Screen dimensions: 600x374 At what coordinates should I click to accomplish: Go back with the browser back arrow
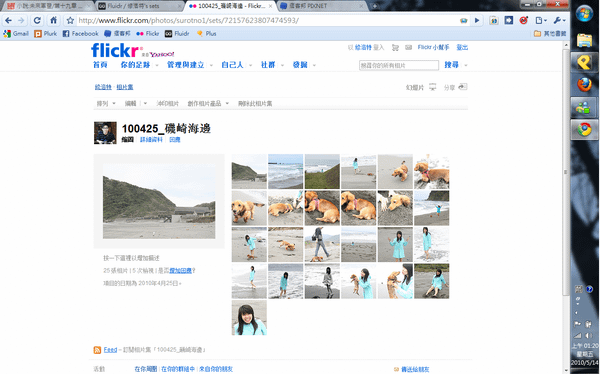[8, 20]
